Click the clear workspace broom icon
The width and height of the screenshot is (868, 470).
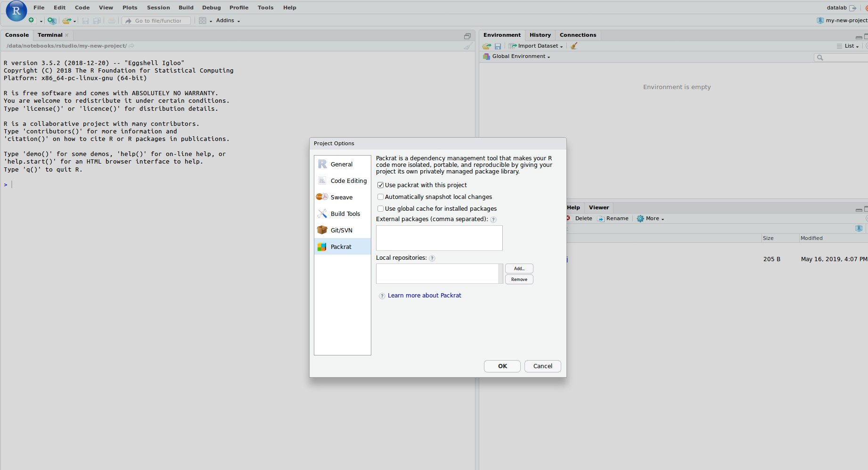coord(574,46)
